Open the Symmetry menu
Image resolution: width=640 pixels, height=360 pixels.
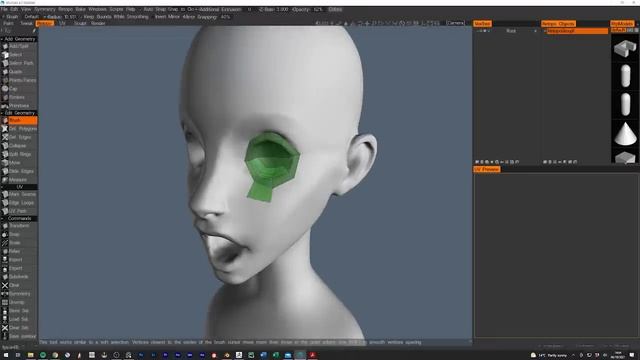pos(44,9)
